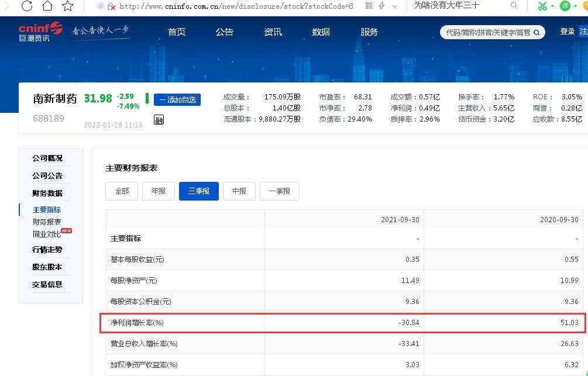
Task: Click the 添加自选 button
Action: pyautogui.click(x=177, y=100)
